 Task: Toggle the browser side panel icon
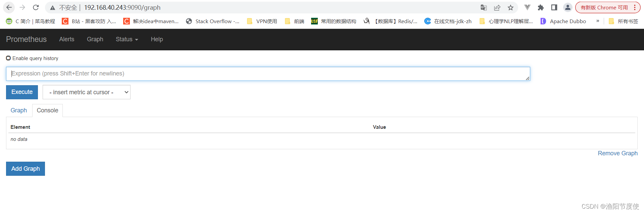(554, 7)
